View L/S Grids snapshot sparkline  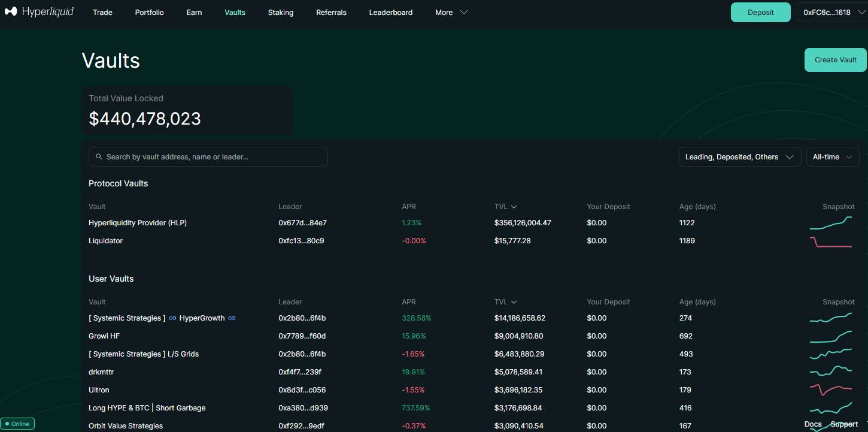click(x=831, y=354)
